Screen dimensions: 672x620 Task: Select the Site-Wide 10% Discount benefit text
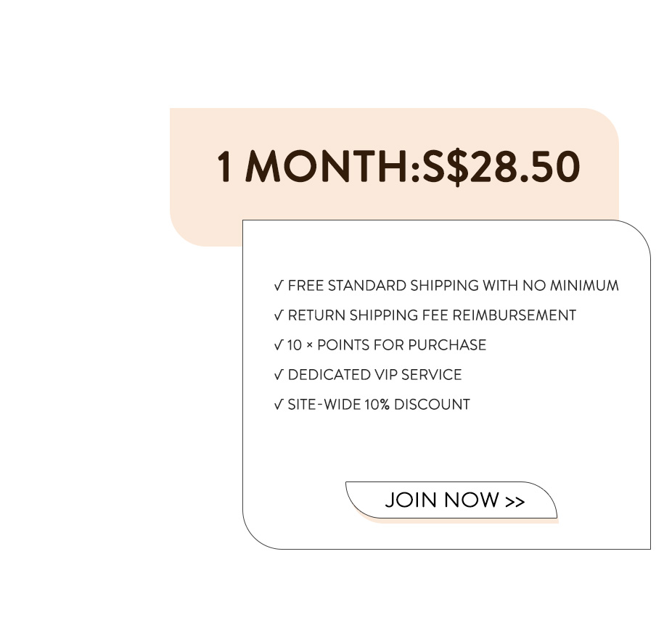point(379,405)
